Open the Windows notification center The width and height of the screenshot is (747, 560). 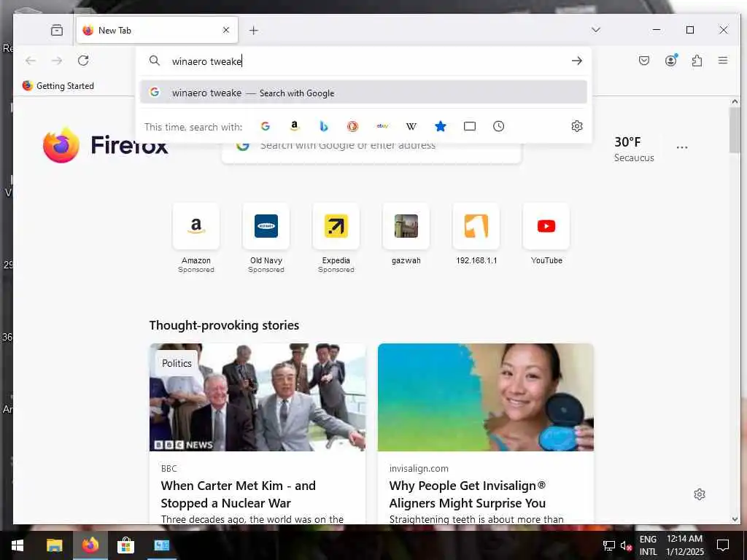[x=723, y=545]
